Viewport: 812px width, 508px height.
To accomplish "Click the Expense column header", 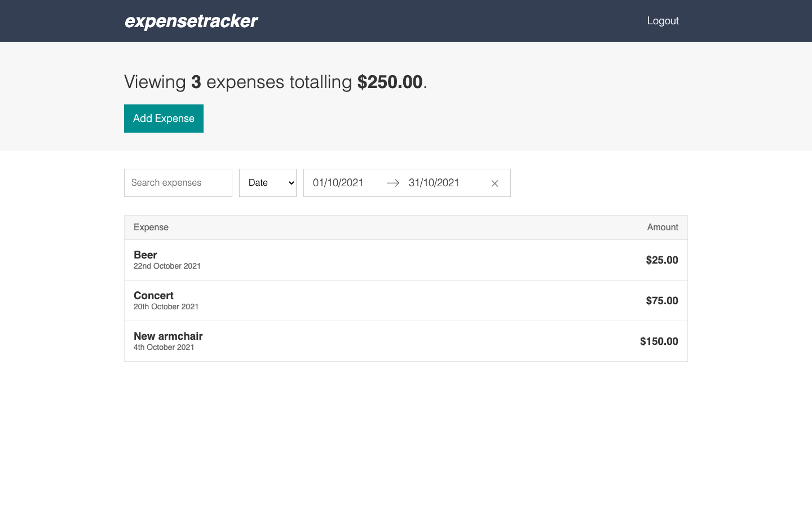I will tap(151, 227).
